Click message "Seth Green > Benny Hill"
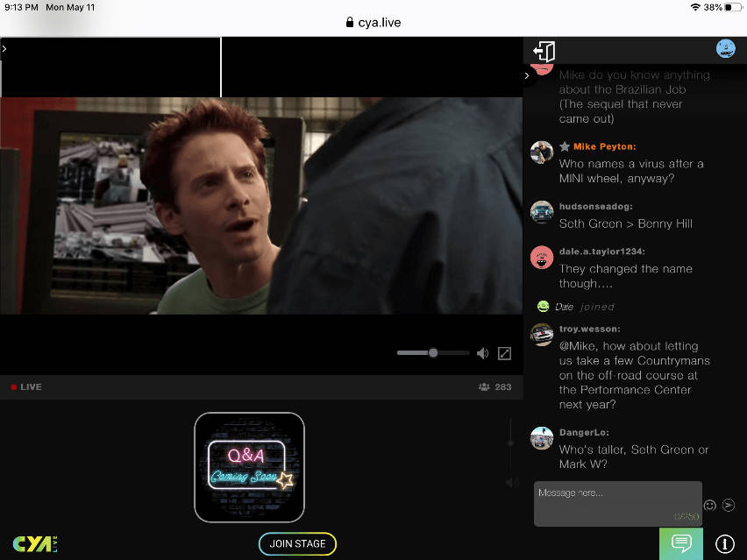The height and width of the screenshot is (560, 747). coord(625,223)
